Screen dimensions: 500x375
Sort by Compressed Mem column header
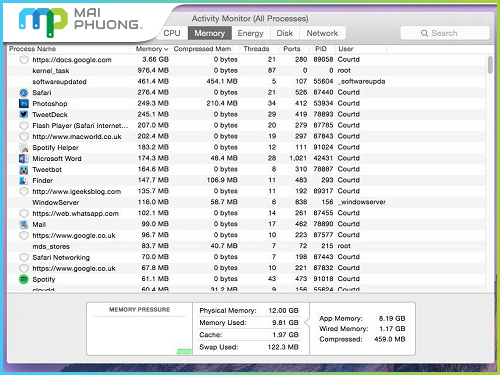pos(202,49)
